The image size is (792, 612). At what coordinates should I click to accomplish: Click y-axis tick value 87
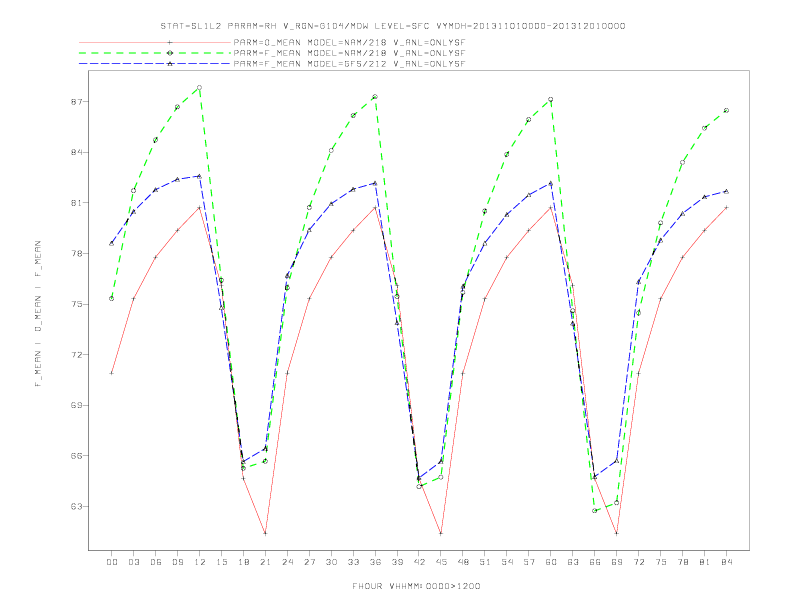[76, 101]
